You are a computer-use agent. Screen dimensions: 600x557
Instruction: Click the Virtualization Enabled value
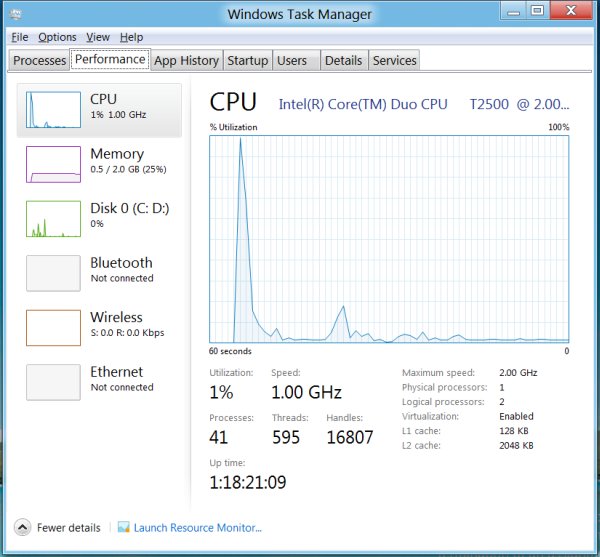coord(516,416)
